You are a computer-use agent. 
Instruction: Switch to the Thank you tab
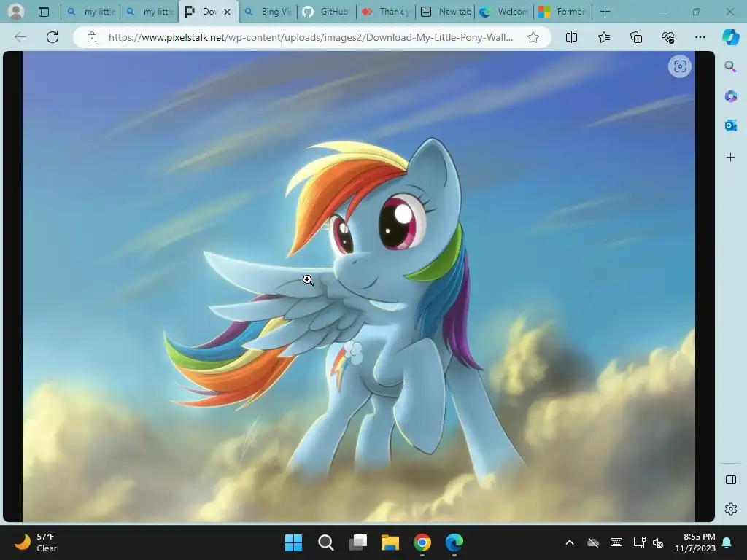point(386,12)
